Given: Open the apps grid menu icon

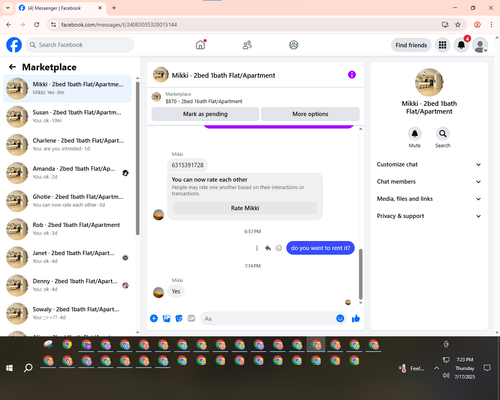Looking at the screenshot, I should (x=442, y=45).
